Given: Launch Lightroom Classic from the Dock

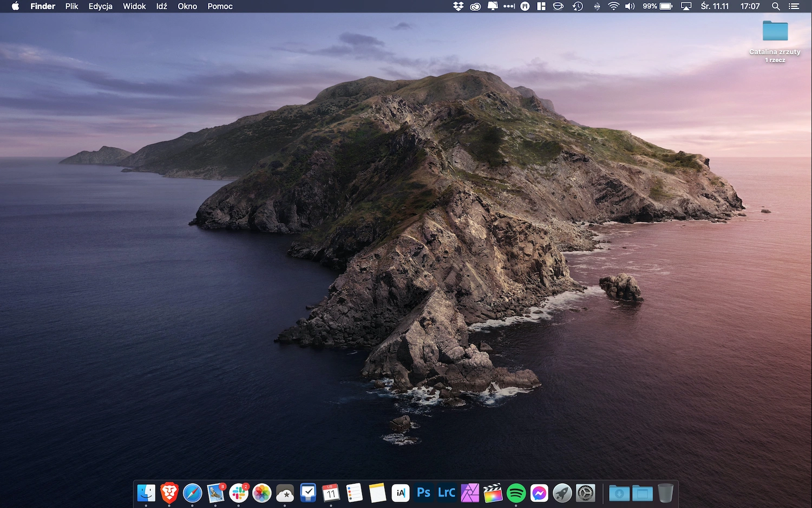Looking at the screenshot, I should (x=447, y=493).
